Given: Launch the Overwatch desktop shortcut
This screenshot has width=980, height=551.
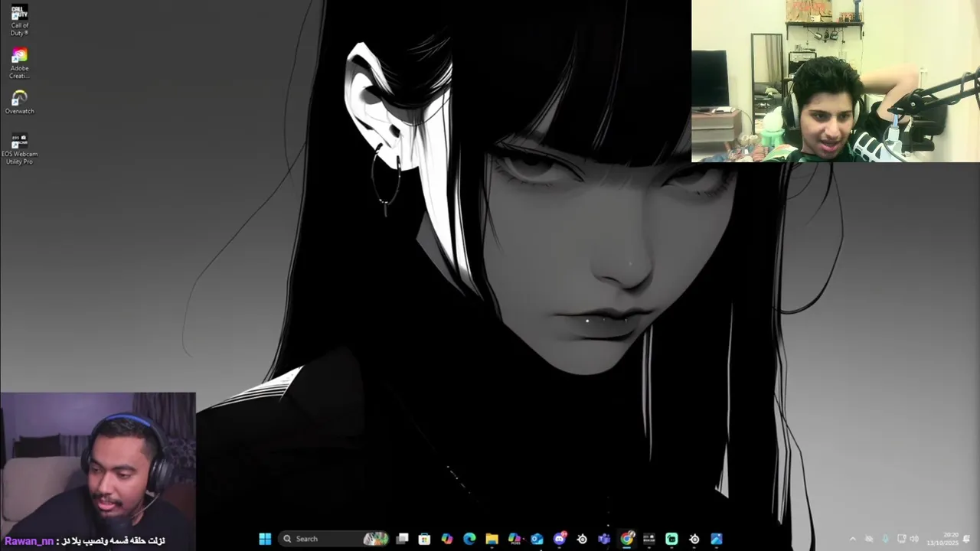Looking at the screenshot, I should 19,103.
